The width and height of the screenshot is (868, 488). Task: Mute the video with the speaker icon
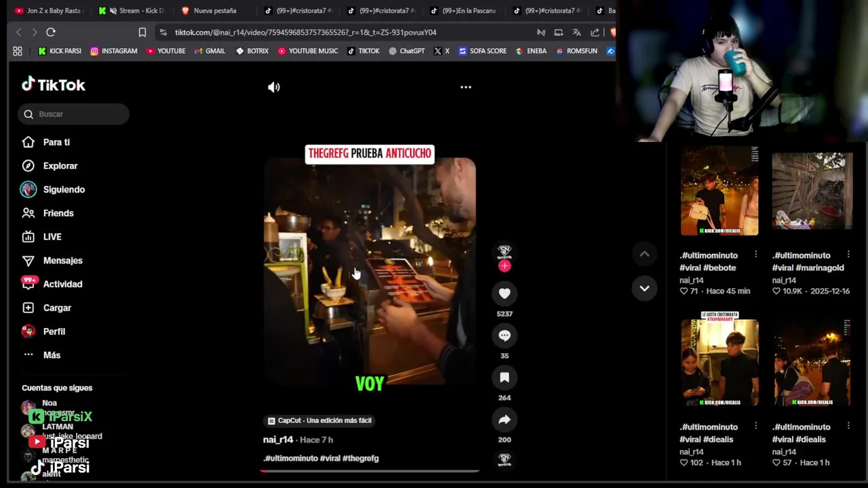tap(274, 87)
